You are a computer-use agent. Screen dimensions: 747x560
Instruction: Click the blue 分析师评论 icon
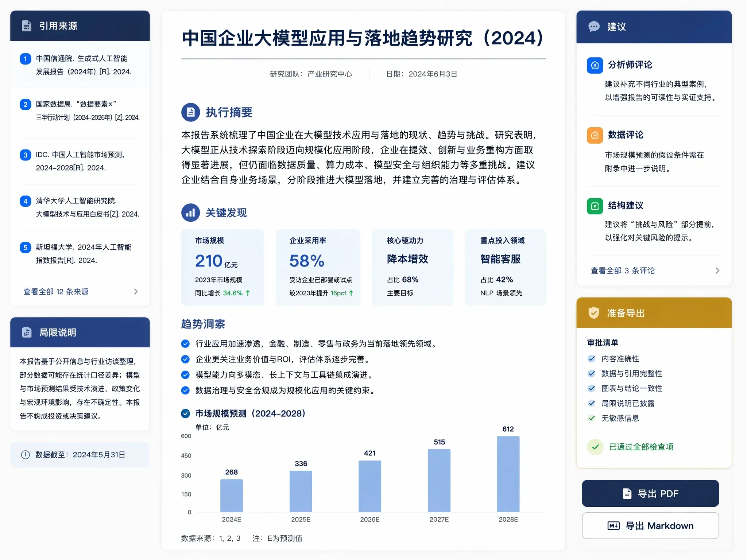[595, 65]
